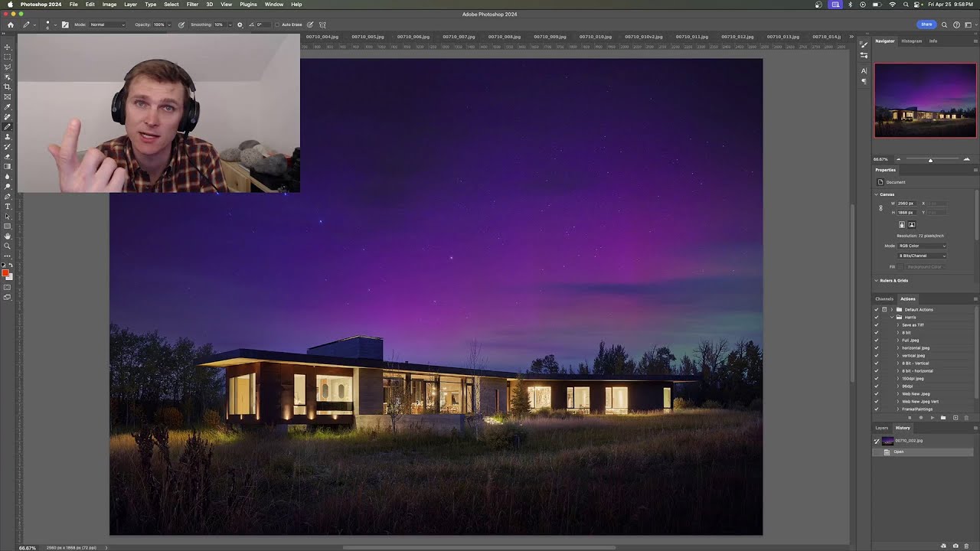The image size is (980, 551).
Task: Select the Rectangular Marquee tool
Action: (x=8, y=57)
